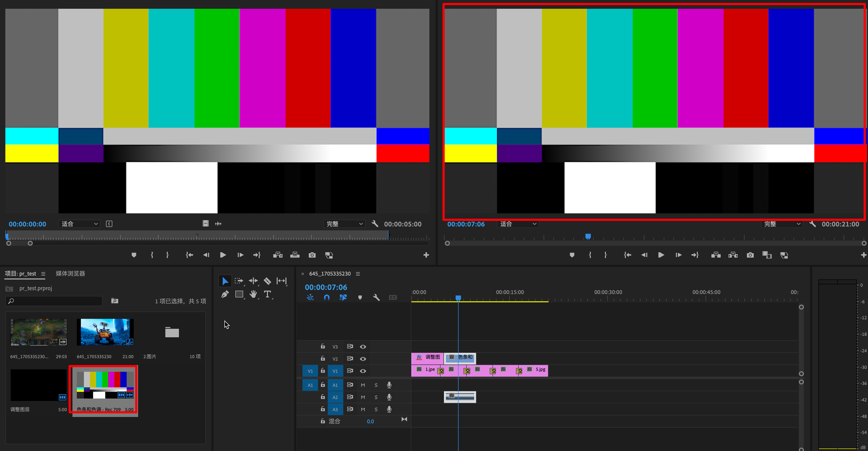This screenshot has width=868, height=451.
Task: Toggle linked selection in timeline
Action: click(x=343, y=297)
